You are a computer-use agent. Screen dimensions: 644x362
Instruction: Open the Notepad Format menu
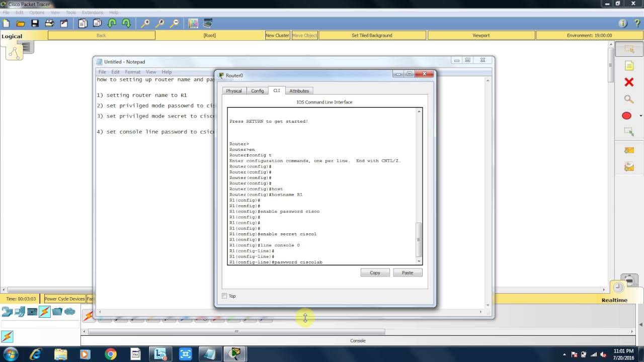click(133, 72)
